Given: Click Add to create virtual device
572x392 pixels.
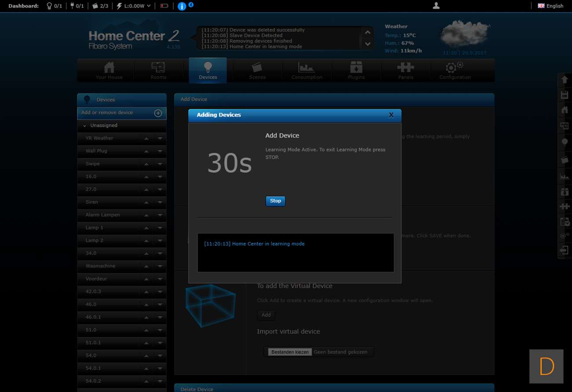Looking at the screenshot, I should (266, 315).
